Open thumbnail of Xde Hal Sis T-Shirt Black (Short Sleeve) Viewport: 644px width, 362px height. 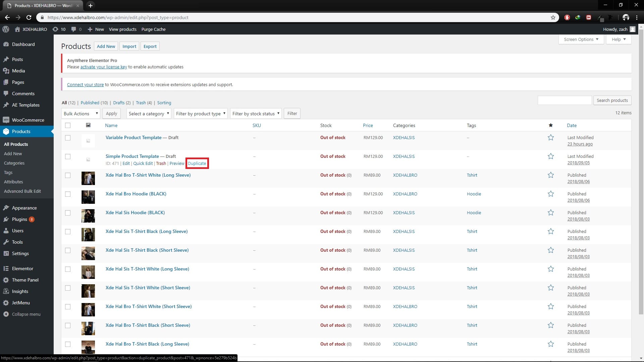(88, 253)
